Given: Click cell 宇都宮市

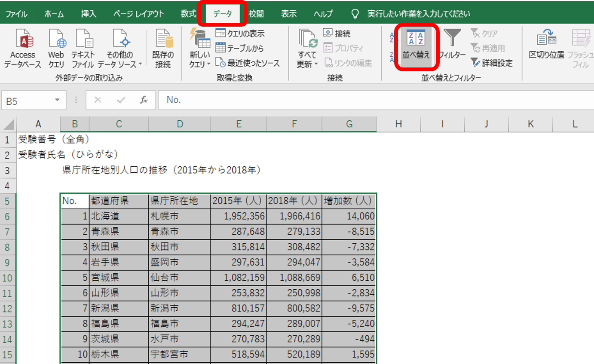Looking at the screenshot, I should [x=179, y=355].
